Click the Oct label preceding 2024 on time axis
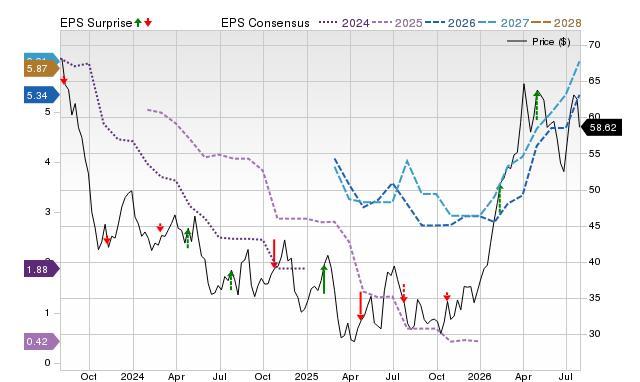 tap(89, 376)
